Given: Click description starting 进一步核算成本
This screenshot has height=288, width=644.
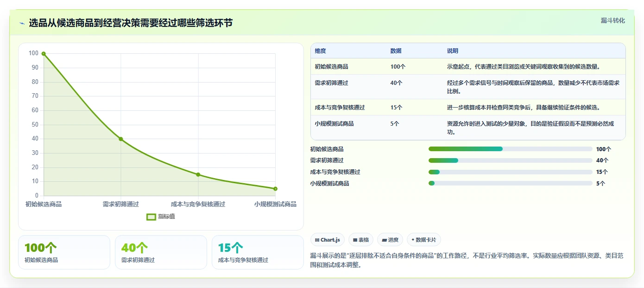Looking at the screenshot, I should (524, 108).
